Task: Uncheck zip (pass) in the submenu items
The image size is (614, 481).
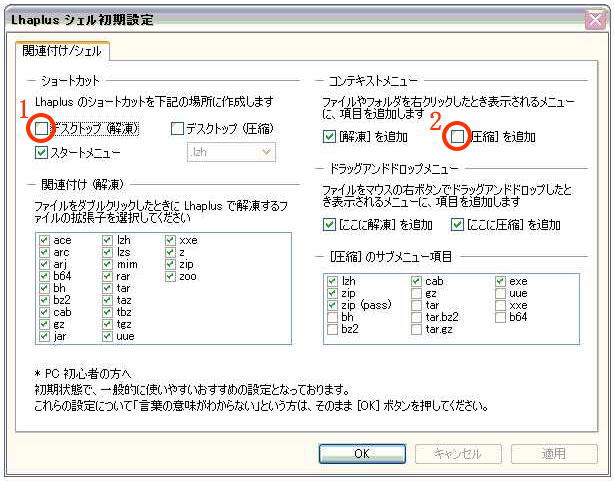Action: 332,305
